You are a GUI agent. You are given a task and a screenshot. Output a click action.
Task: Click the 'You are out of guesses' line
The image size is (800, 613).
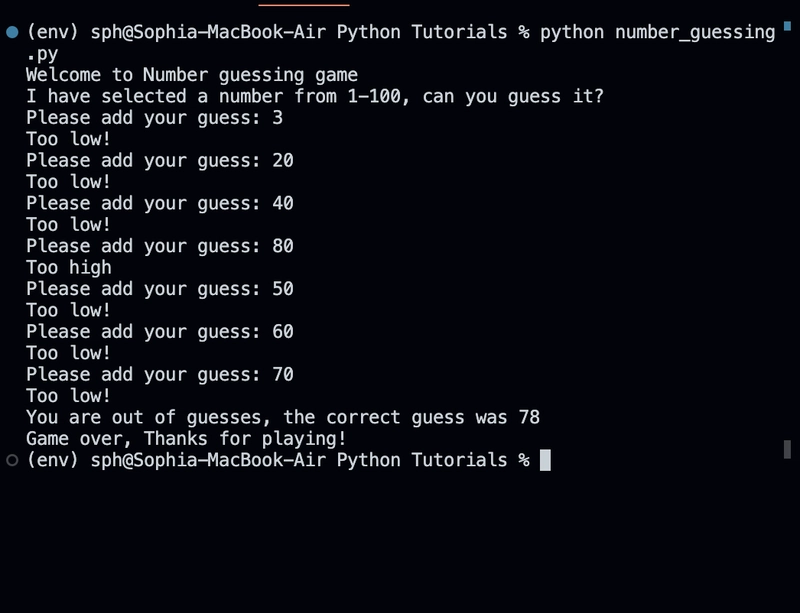click(283, 418)
